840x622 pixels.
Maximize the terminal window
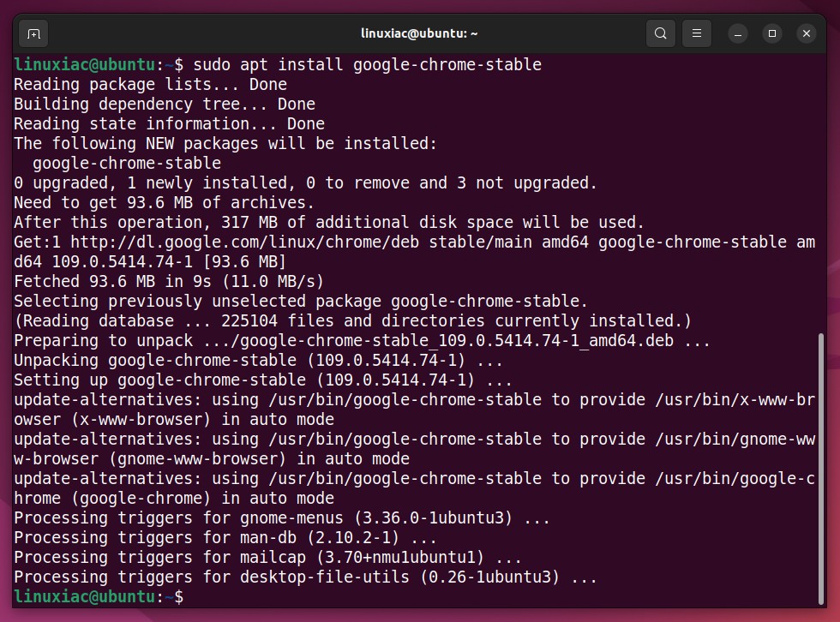tap(772, 33)
